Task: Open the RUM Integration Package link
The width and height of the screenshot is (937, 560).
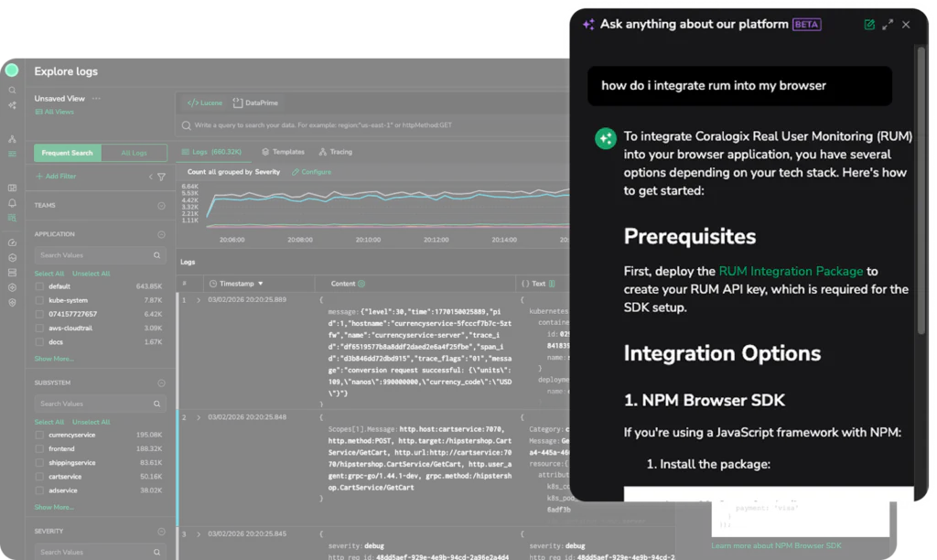Action: coord(791,271)
